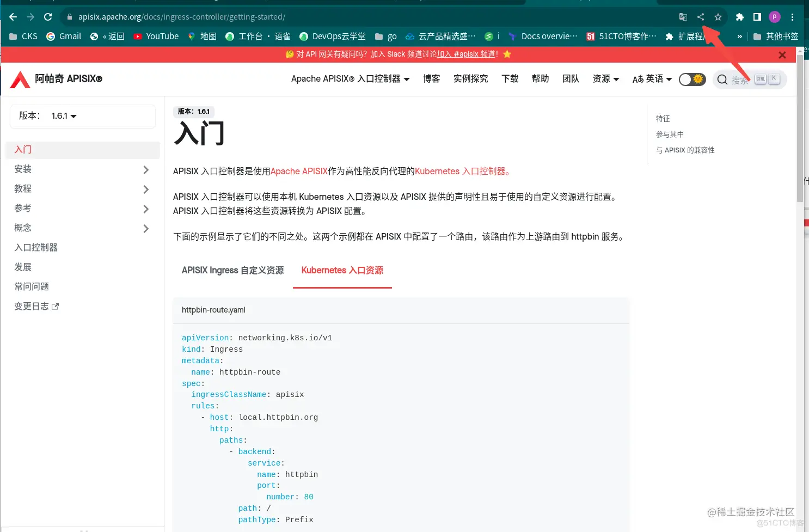Open the 51CTO博客作 bookmark

click(x=621, y=36)
